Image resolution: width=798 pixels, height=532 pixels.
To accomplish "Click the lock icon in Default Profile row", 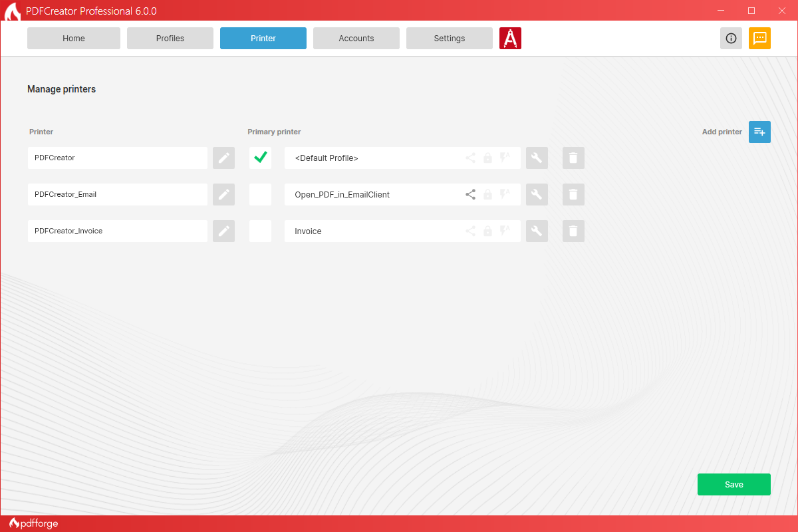I will (x=487, y=158).
